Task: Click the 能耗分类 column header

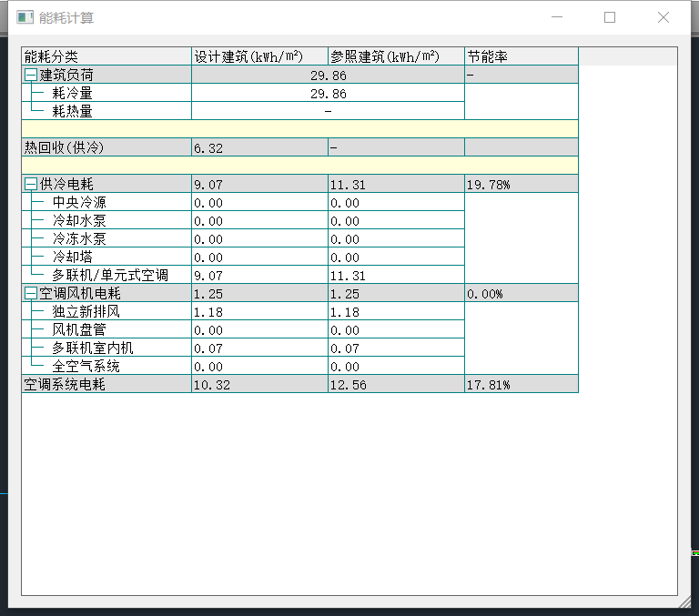Action: tap(106, 56)
